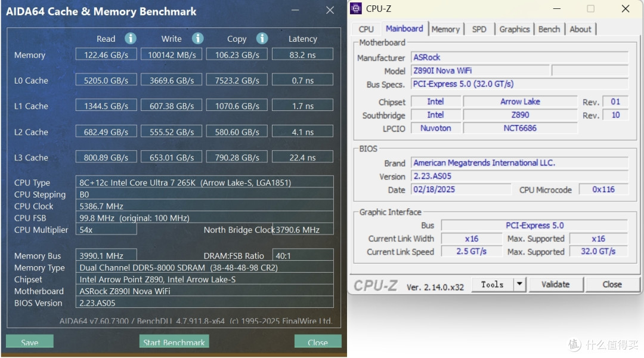Click the North Bridge Clock value 3790.6 MHz

point(303,229)
